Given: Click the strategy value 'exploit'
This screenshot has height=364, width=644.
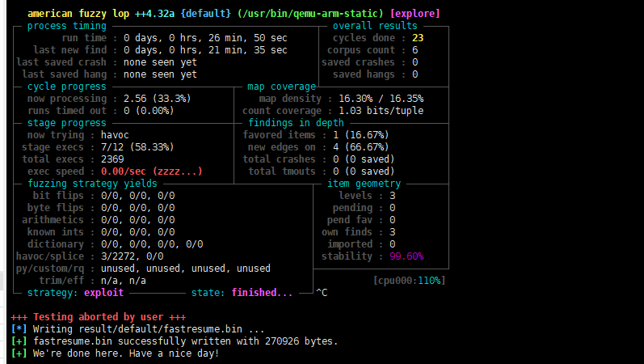Looking at the screenshot, I should click(x=104, y=293).
